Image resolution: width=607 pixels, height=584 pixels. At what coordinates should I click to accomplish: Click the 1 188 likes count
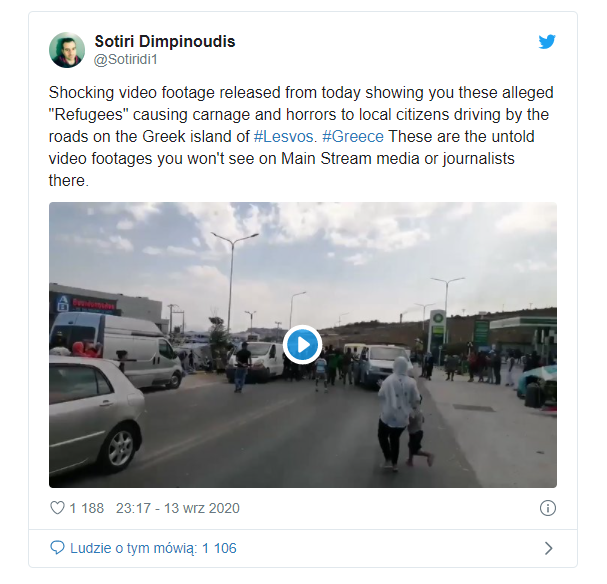86,508
